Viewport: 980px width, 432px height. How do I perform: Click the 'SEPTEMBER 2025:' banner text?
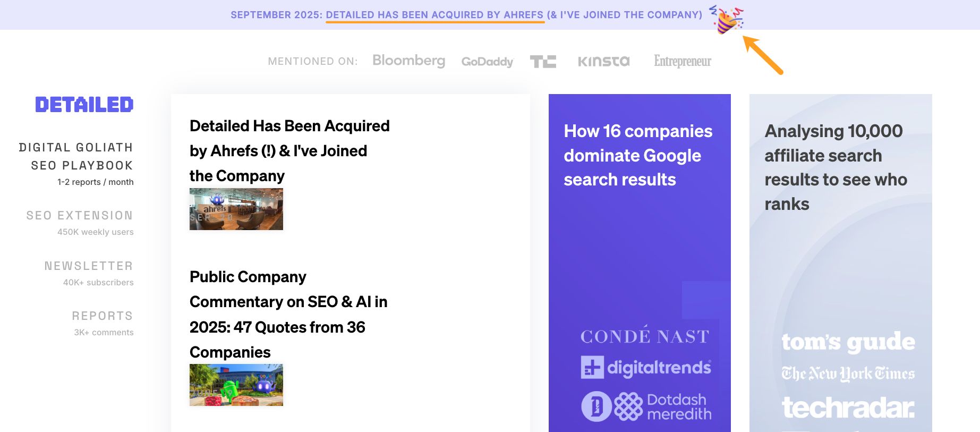point(276,15)
